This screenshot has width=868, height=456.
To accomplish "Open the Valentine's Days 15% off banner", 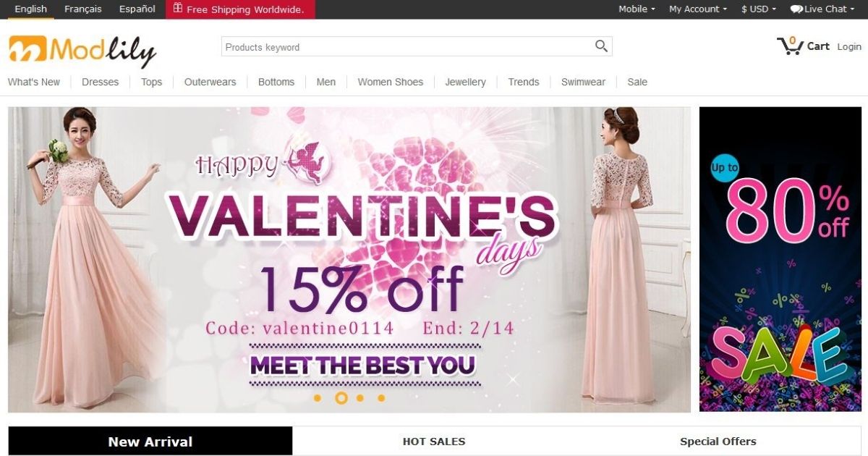I will coord(349,260).
